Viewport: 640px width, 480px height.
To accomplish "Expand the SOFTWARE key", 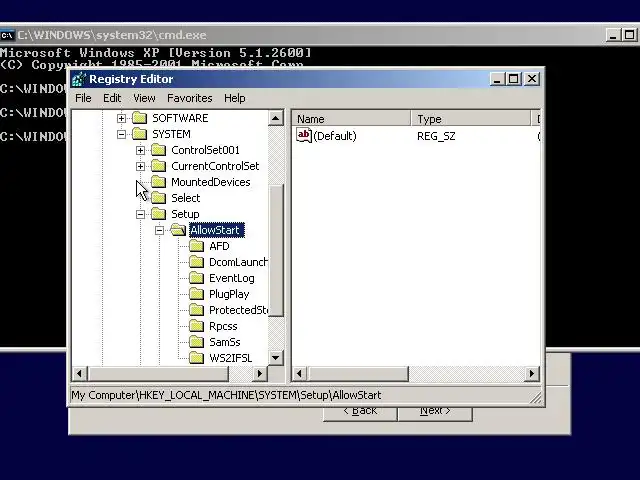I will coord(121,118).
